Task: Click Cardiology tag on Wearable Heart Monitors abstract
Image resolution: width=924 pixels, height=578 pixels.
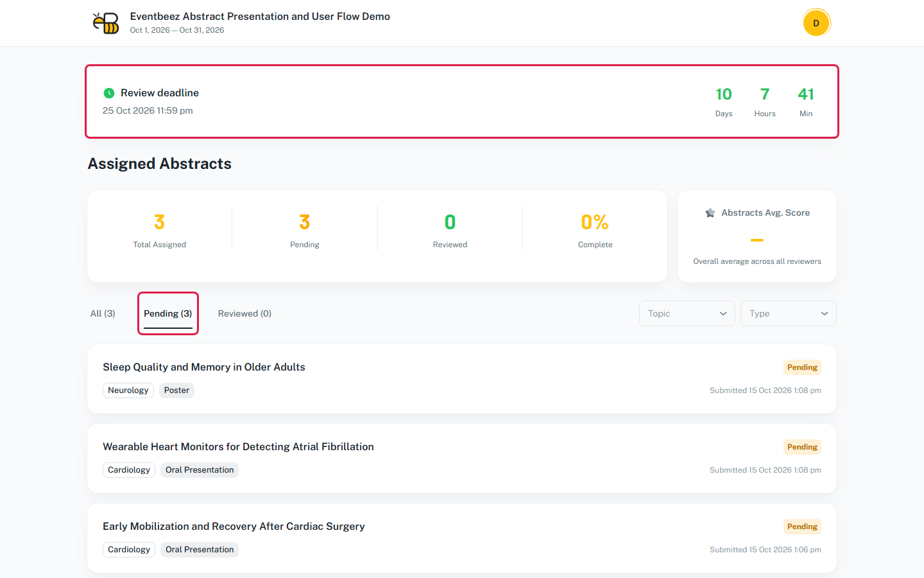Action: click(x=129, y=470)
